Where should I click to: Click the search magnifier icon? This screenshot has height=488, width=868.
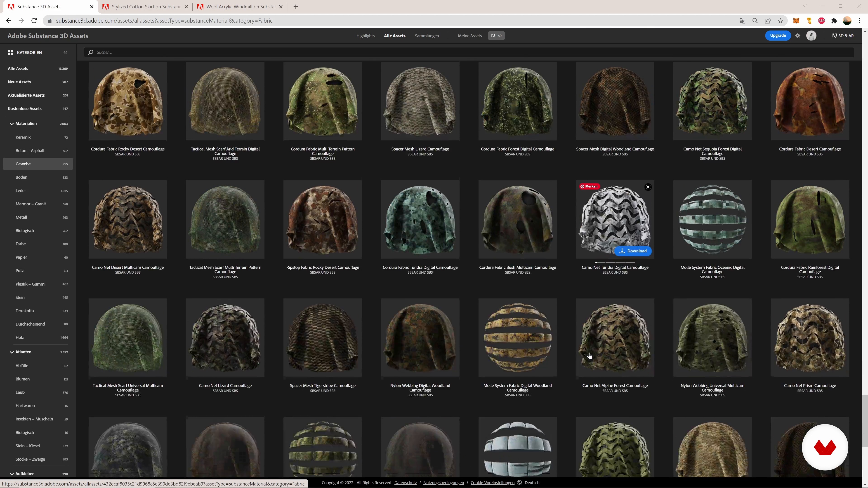pos(90,52)
